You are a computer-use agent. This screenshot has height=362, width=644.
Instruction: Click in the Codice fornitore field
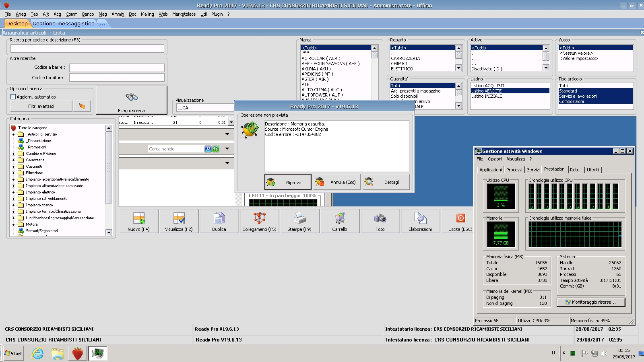pos(117,78)
